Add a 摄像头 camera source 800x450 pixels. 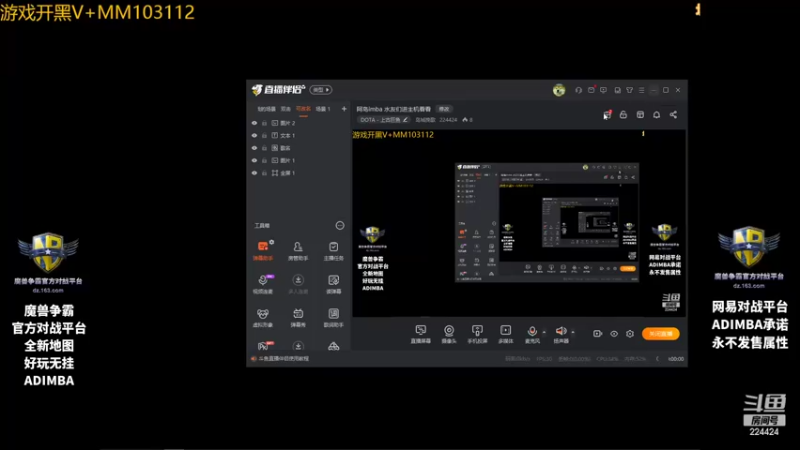(x=449, y=334)
